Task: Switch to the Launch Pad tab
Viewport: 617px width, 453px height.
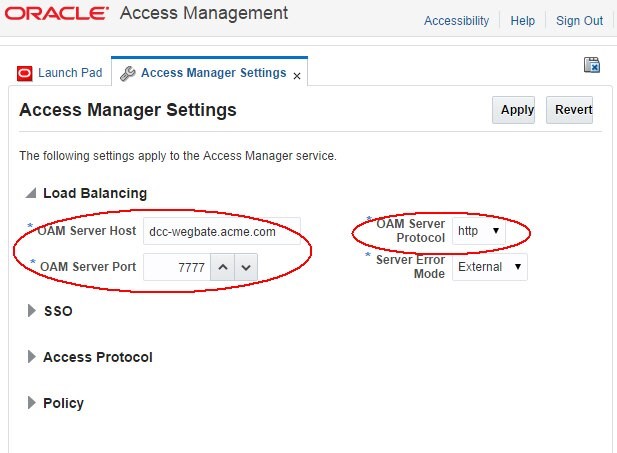Action: click(x=69, y=73)
